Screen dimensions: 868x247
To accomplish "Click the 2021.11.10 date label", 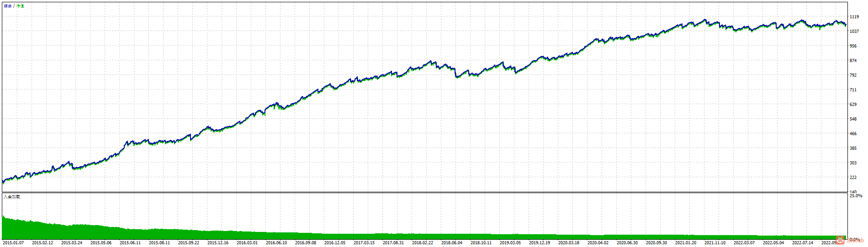I will (x=715, y=243).
